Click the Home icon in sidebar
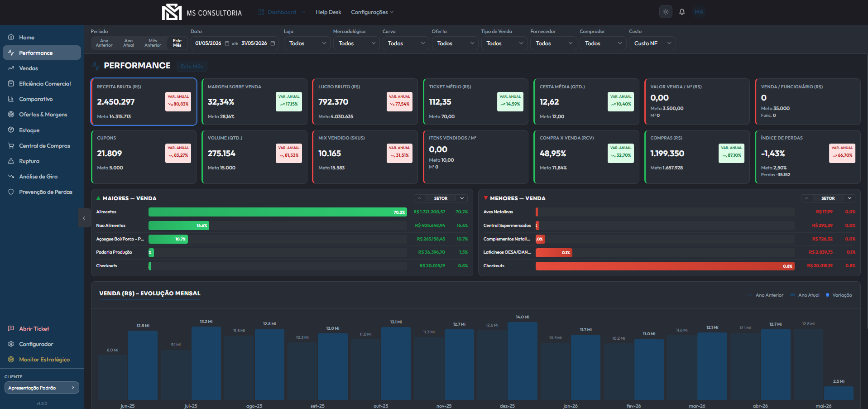 (11, 37)
